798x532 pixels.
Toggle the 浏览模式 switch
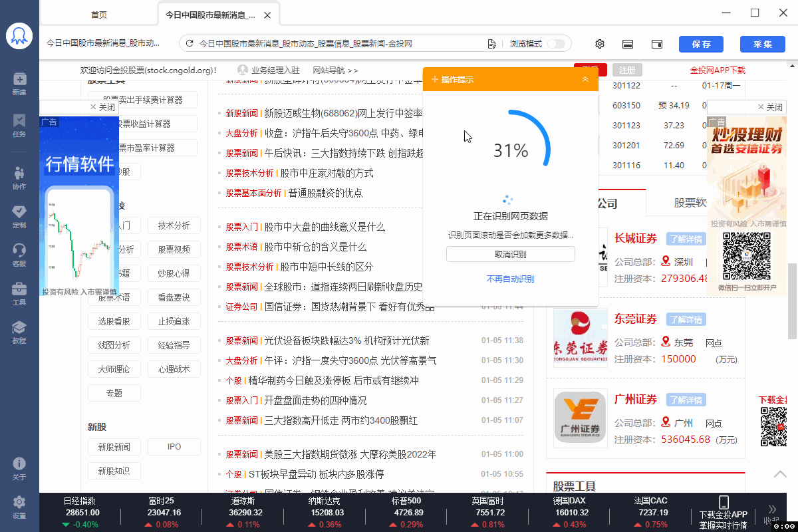pos(556,44)
